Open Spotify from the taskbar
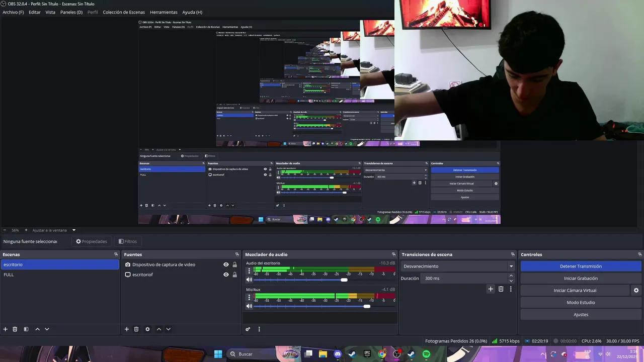Image resolution: width=644 pixels, height=362 pixels. [426, 354]
